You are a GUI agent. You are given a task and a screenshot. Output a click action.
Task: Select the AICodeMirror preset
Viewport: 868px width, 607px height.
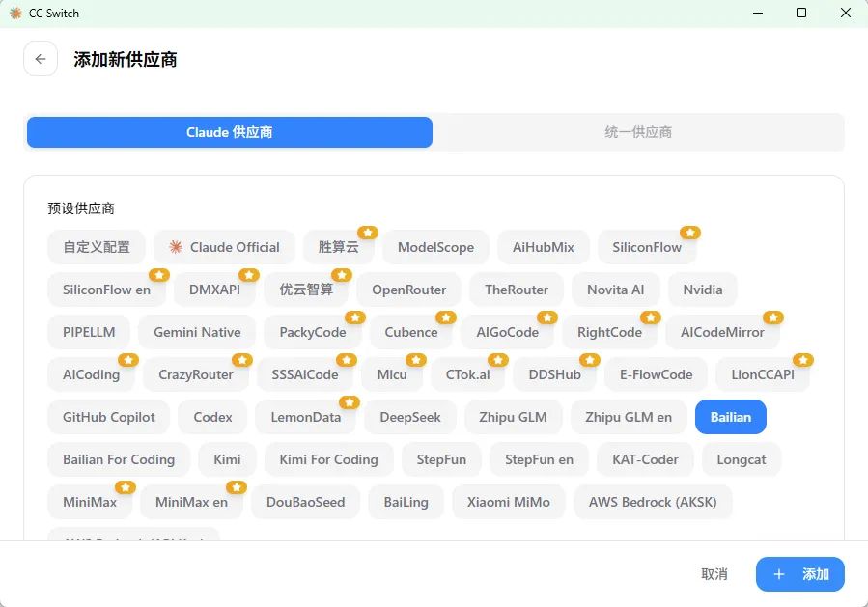722,333
